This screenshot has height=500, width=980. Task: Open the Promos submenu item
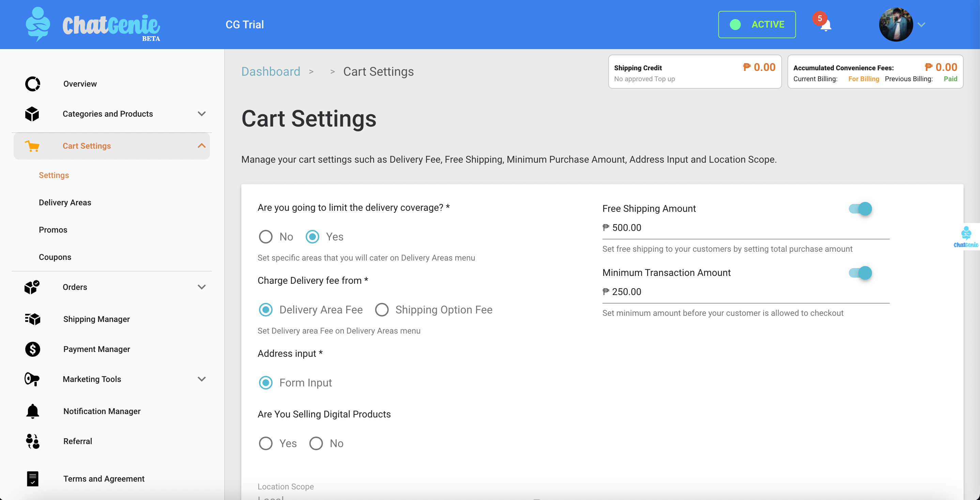(x=53, y=230)
